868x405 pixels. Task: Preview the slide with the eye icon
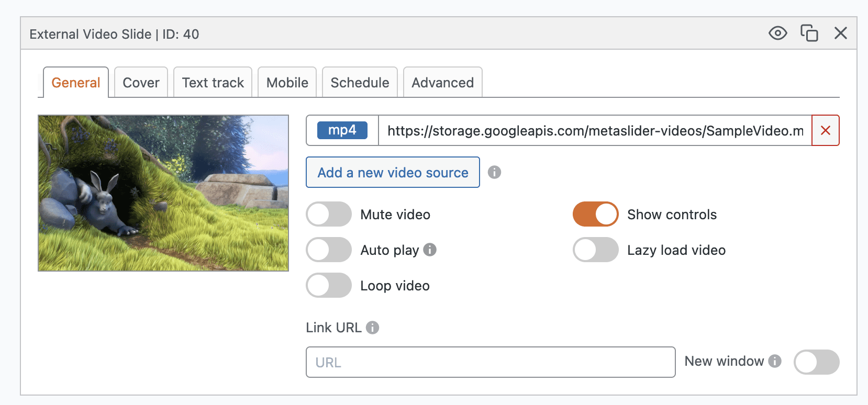777,33
